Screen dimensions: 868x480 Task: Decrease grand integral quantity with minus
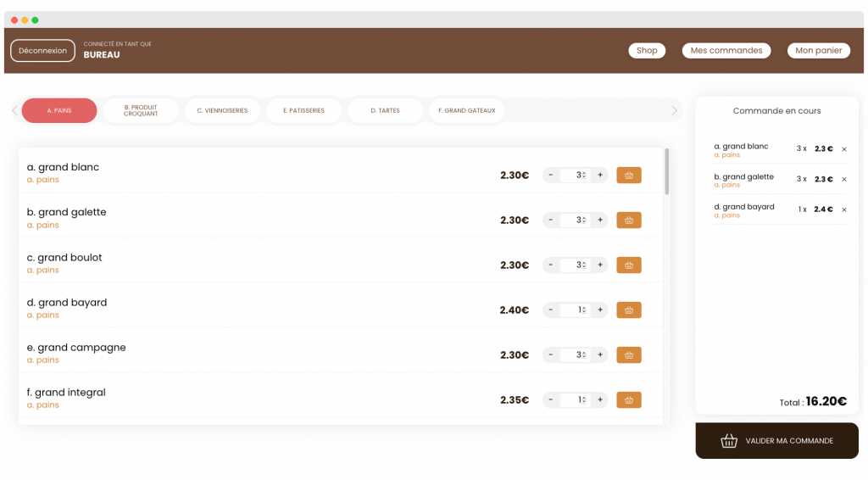551,399
